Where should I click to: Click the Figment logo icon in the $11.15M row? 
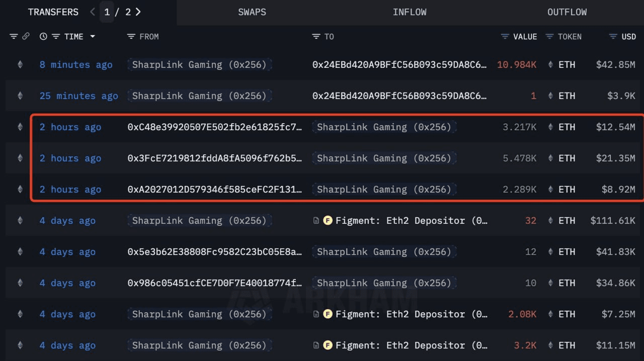coord(328,345)
